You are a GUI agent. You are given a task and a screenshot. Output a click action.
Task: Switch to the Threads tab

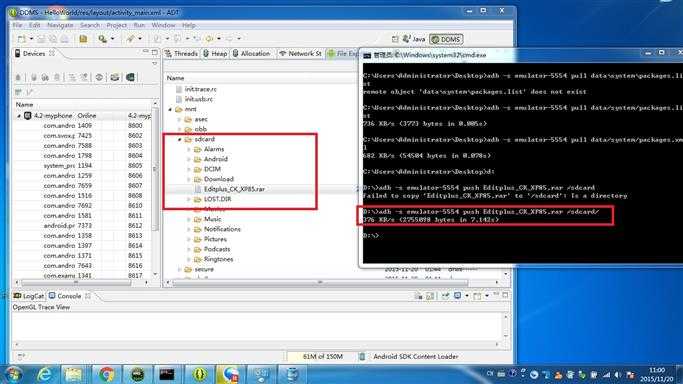pos(182,54)
